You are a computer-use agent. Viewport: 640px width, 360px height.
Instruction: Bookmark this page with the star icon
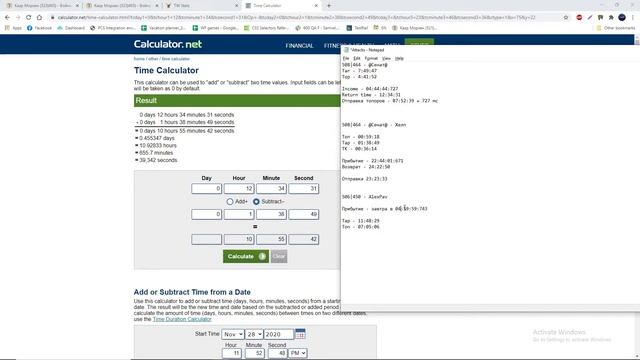(566, 18)
